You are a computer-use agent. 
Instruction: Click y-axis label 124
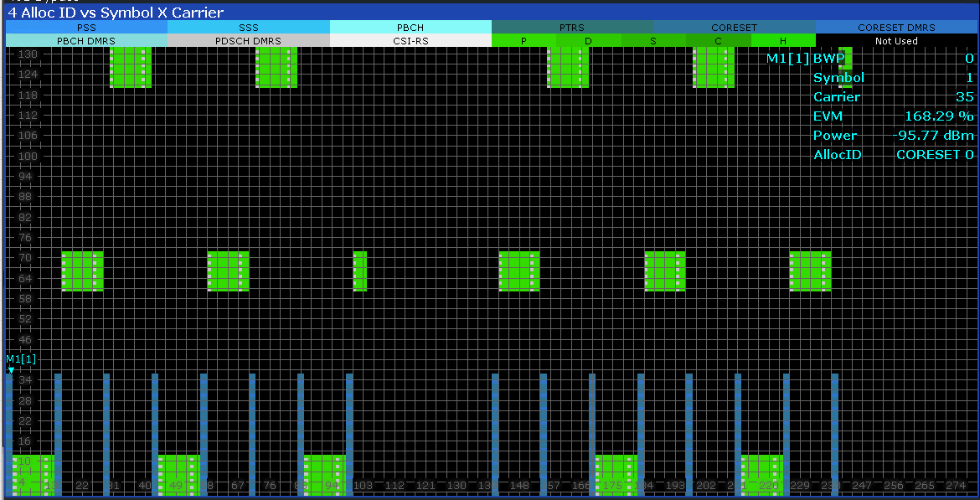point(28,75)
